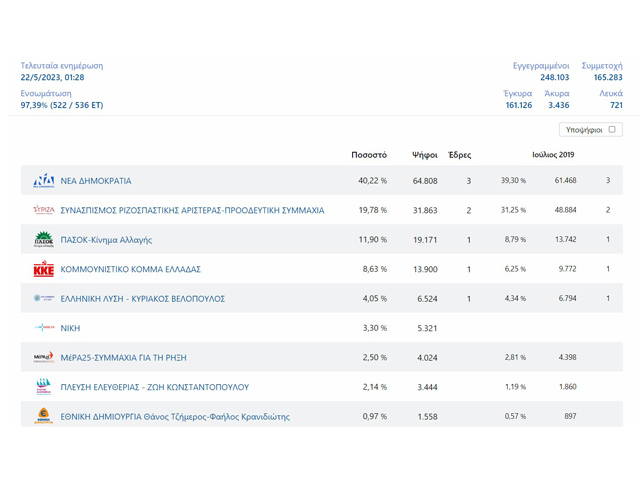Screen dimensions: 640x480
Task: Select ΠΑΣΟΚ-Κίνημα Αλλαγής party name
Action: [106, 240]
